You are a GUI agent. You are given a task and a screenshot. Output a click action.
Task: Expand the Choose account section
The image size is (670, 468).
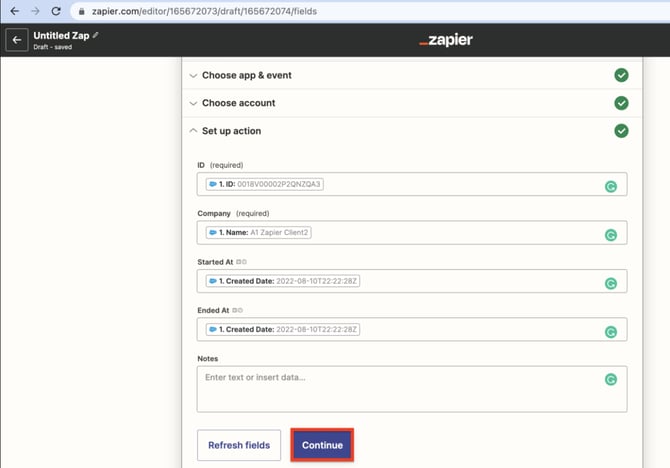coord(238,103)
